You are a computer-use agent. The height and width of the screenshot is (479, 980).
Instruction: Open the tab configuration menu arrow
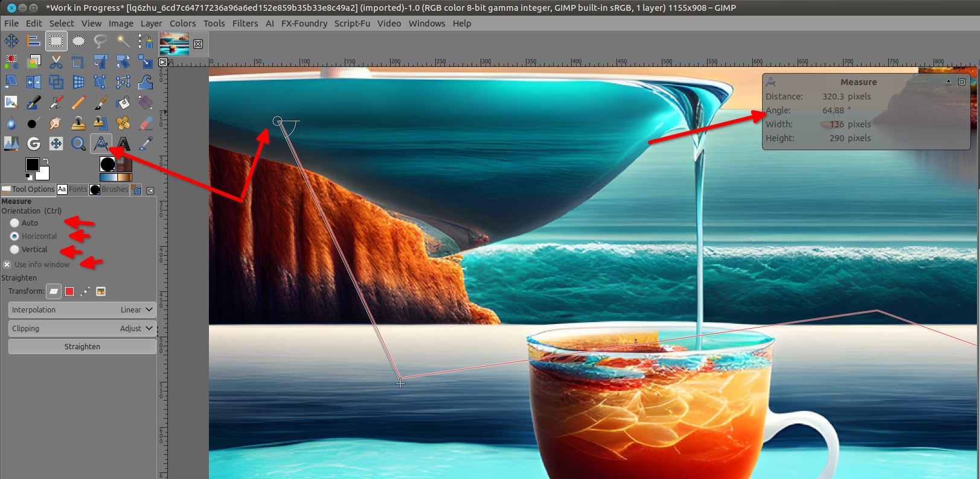point(150,190)
